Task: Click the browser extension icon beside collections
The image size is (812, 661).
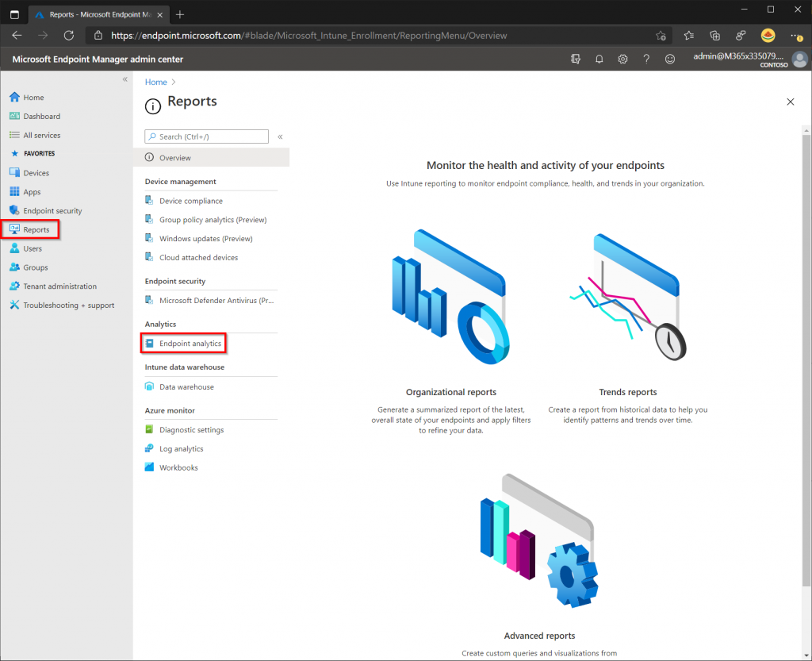Action: (x=741, y=36)
